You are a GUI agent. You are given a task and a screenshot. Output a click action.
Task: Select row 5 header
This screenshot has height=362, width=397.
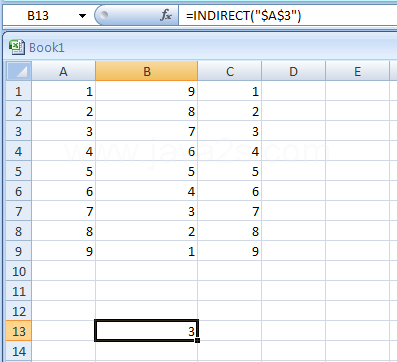19,171
